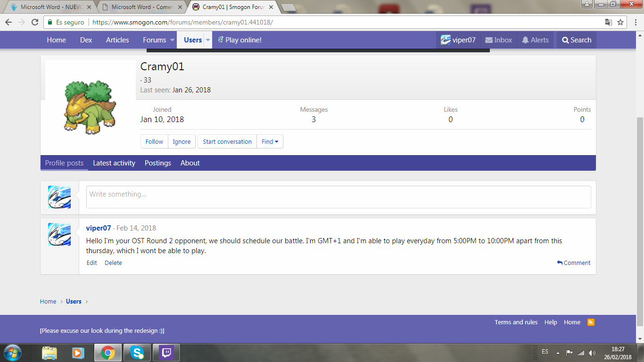Expand the Users menu dropdown arrow

(208, 40)
